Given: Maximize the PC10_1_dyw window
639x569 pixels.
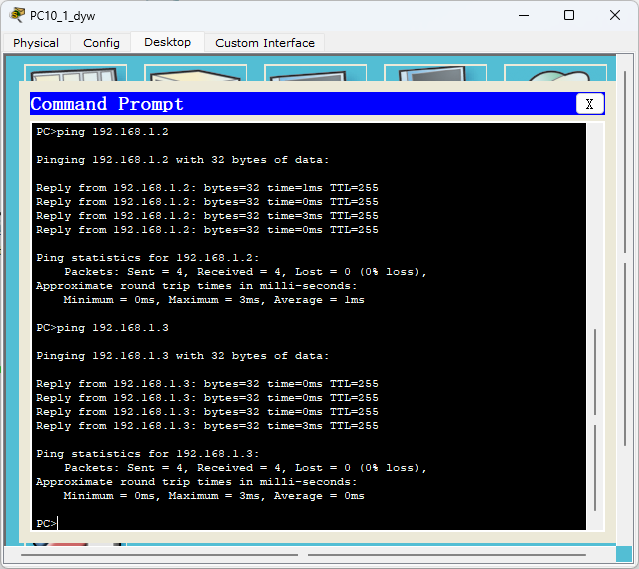Looking at the screenshot, I should (x=569, y=15).
